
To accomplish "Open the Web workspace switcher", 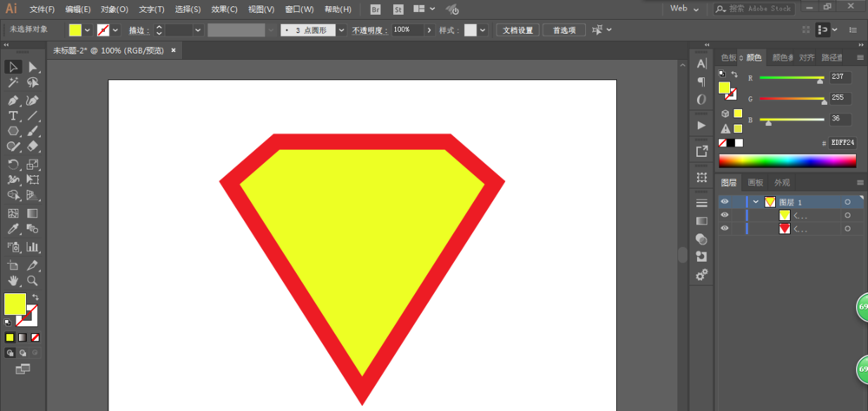I will tap(684, 9).
